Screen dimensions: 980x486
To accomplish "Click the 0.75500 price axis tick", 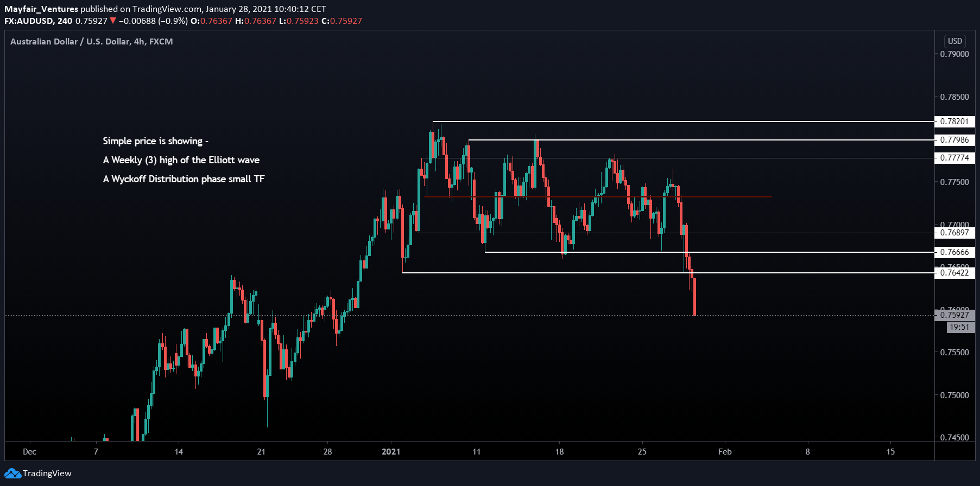I will tap(954, 353).
